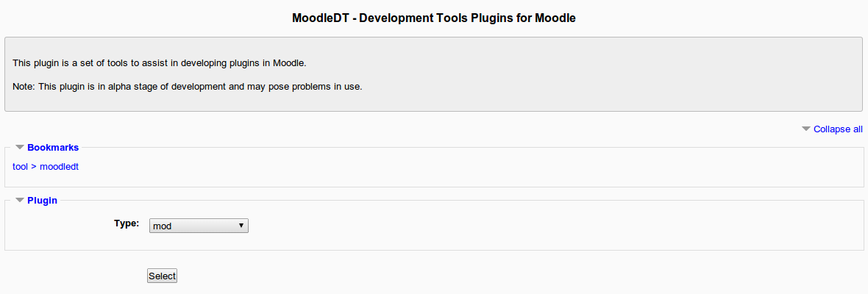This screenshot has height=294, width=868.
Task: Click the '>' separator in the bookmark path
Action: 34,167
